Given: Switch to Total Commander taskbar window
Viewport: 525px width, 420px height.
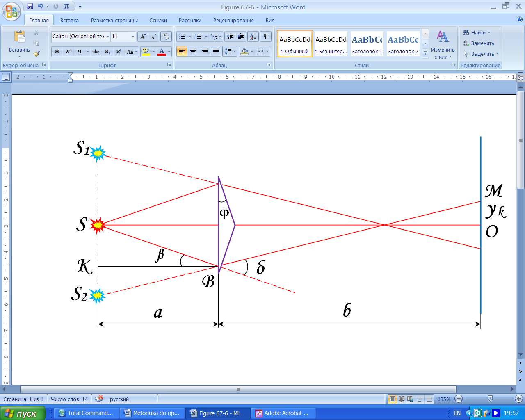Looking at the screenshot, I should pos(86,413).
